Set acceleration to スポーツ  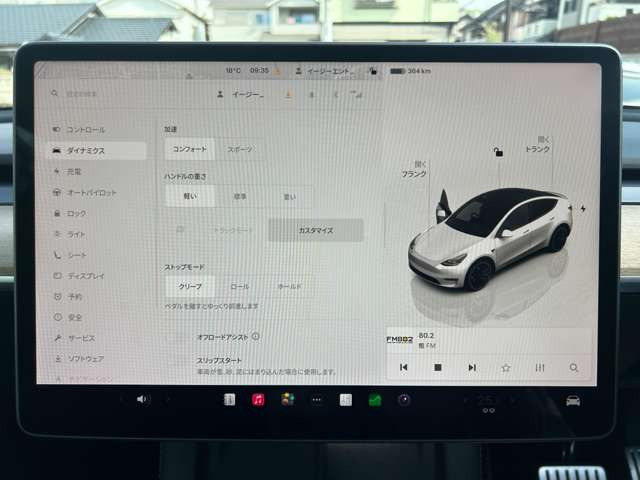point(239,149)
